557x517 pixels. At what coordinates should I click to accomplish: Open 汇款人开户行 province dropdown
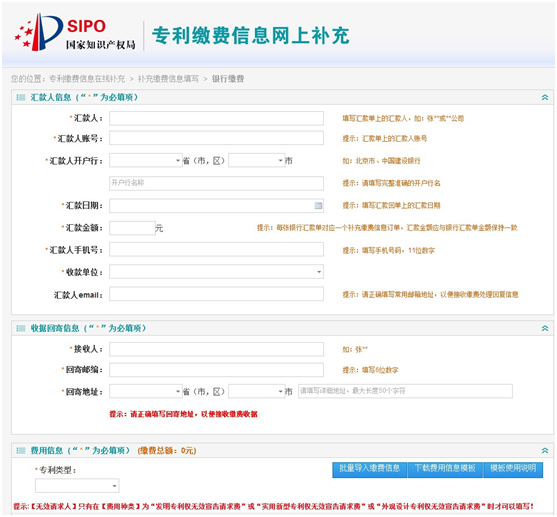[146, 161]
